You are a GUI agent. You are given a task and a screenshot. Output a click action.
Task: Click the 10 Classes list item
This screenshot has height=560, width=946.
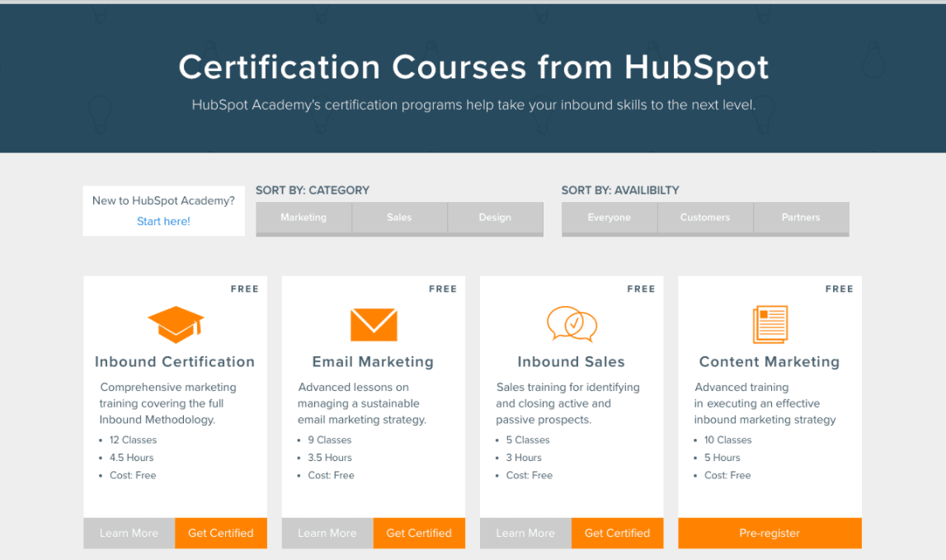point(728,440)
